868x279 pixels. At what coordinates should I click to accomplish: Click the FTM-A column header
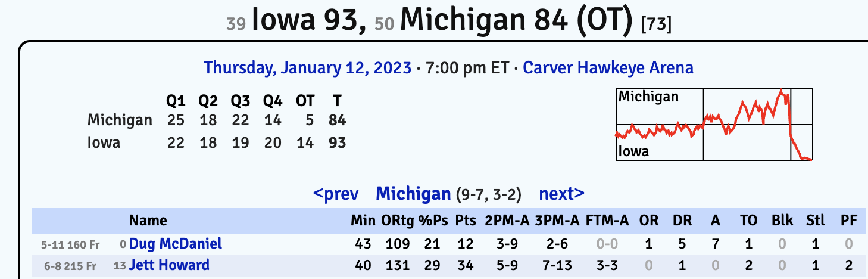607,221
